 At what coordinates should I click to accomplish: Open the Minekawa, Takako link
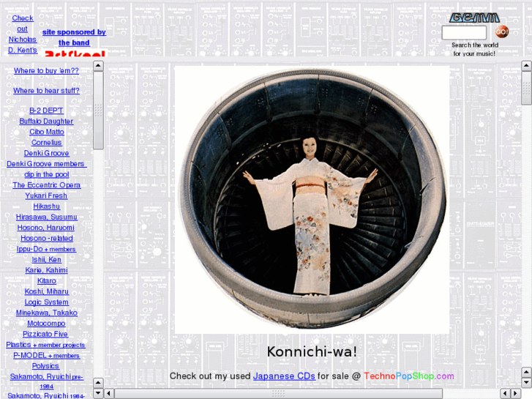coord(47,313)
